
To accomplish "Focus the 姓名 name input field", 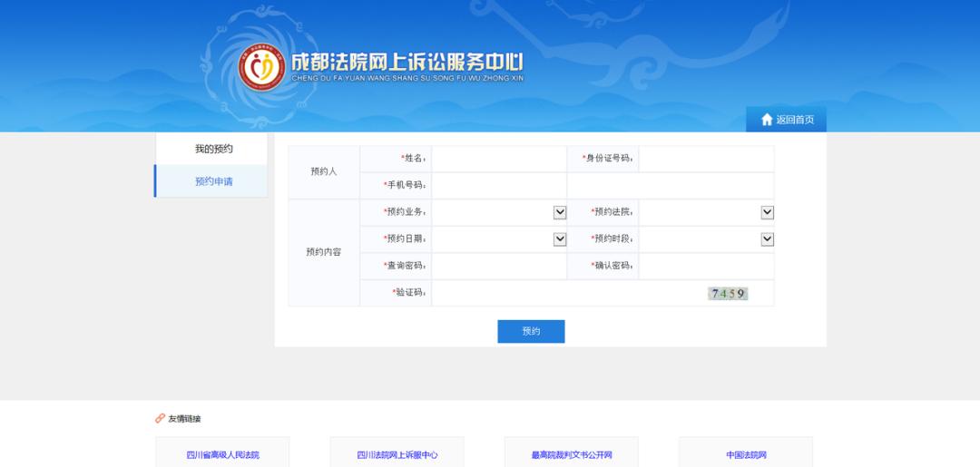I will [x=499, y=159].
